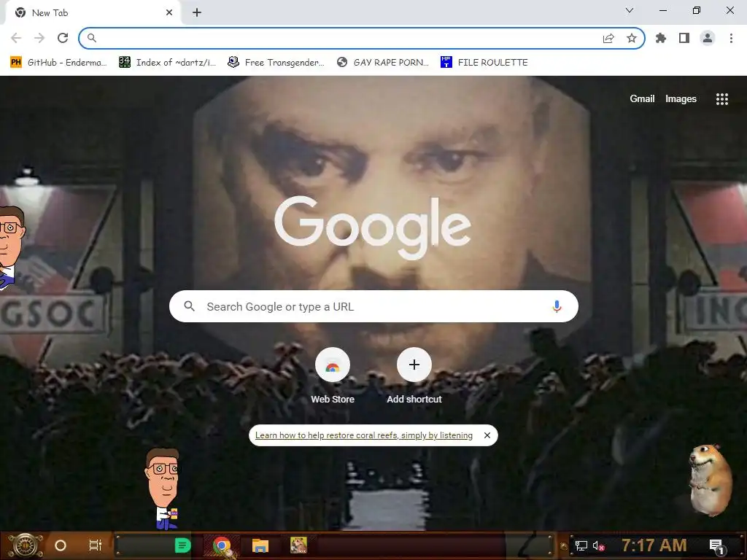The image size is (747, 560).
Task: Expand the tab search chevron
Action: coord(630,10)
